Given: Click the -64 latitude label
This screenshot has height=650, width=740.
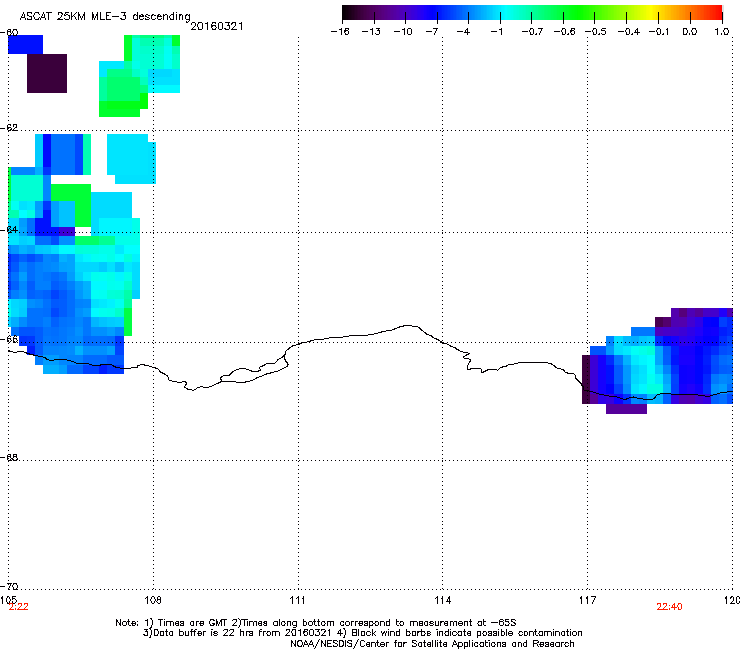Looking at the screenshot, I should (9, 229).
